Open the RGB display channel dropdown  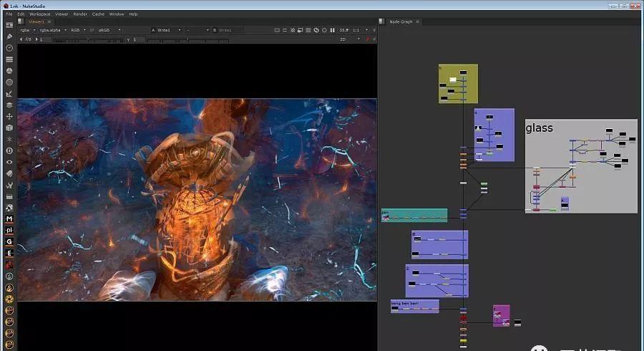tap(78, 30)
